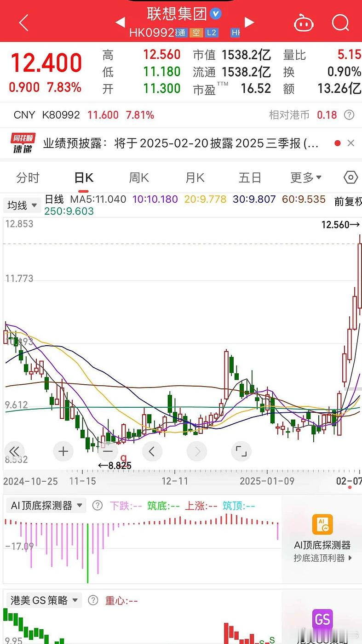Open the 业绩预披露 news text
The image size is (362, 644).
(181, 143)
